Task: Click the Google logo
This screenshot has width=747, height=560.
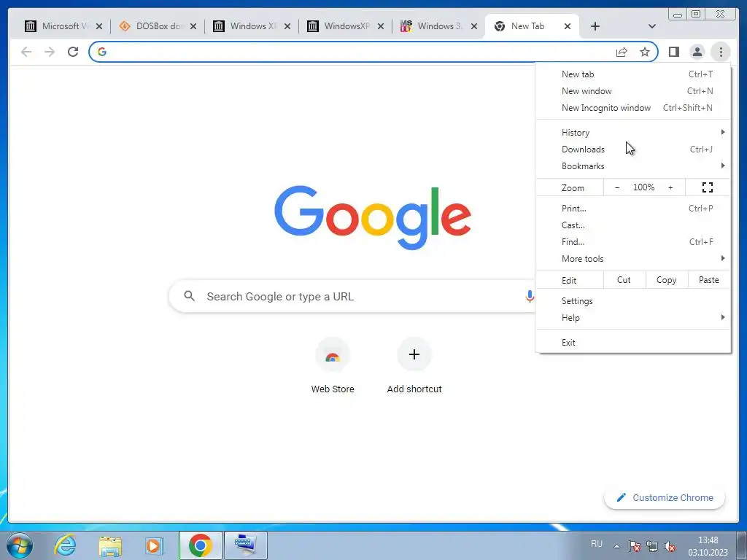Action: [373, 217]
